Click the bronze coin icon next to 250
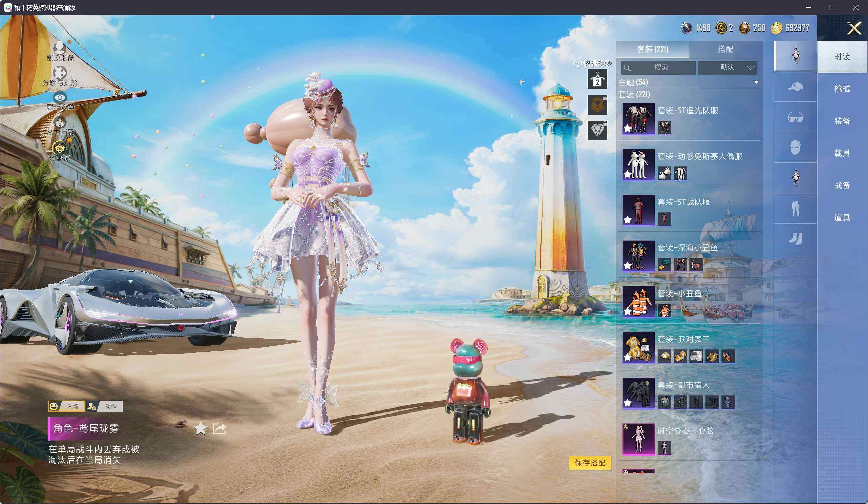868x504 pixels. tap(744, 28)
